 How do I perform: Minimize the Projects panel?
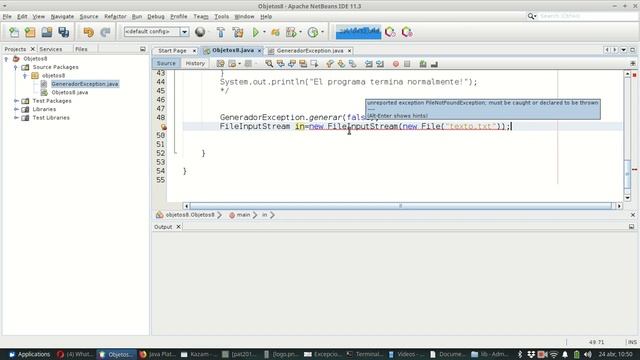tap(142, 49)
